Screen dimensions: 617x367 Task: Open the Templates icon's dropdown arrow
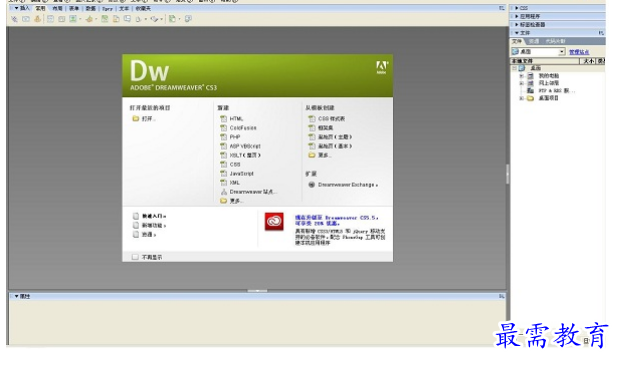click(179, 19)
